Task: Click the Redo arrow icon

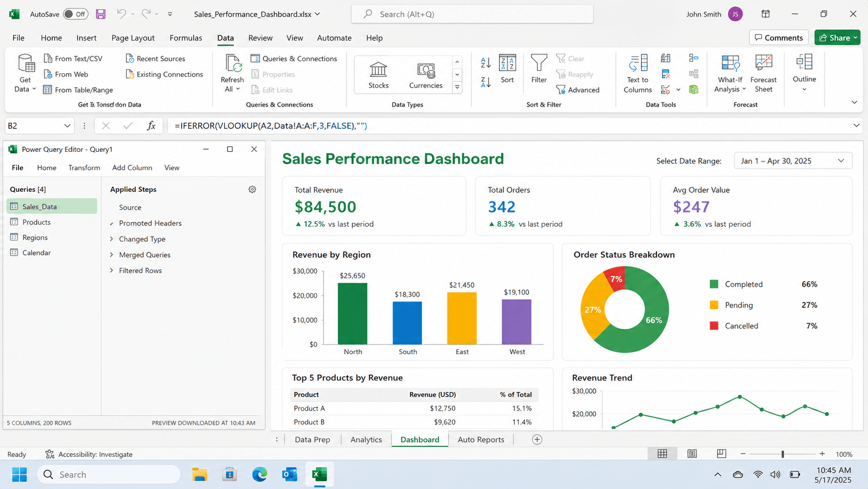Action: pyautogui.click(x=146, y=14)
